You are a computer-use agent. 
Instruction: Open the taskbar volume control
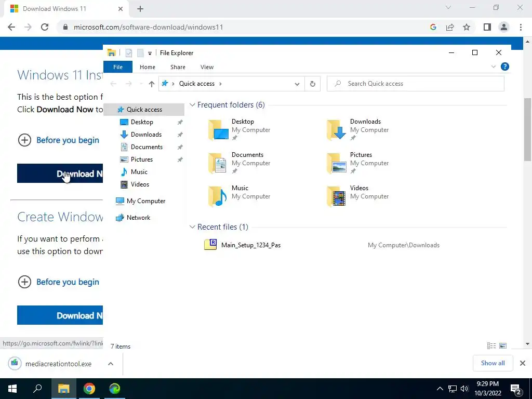(x=464, y=389)
